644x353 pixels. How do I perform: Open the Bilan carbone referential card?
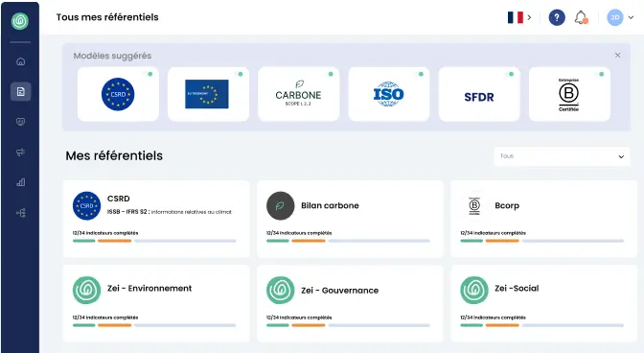point(350,219)
